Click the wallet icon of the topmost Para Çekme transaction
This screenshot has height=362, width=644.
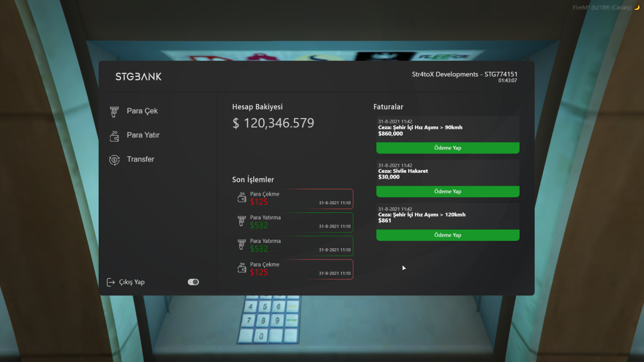[x=242, y=197]
